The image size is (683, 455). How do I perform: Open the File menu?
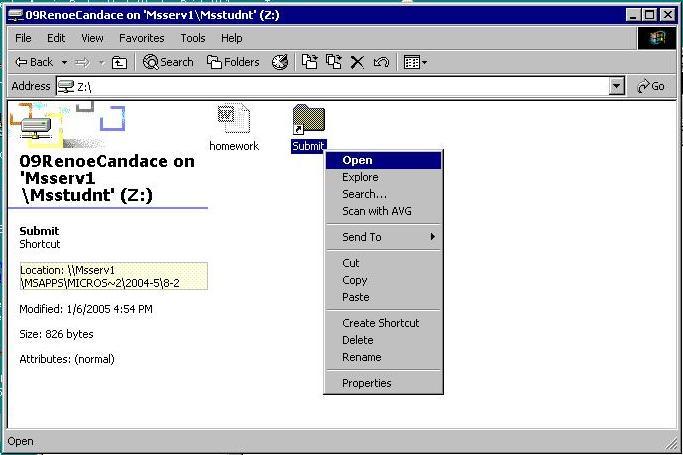(x=23, y=38)
